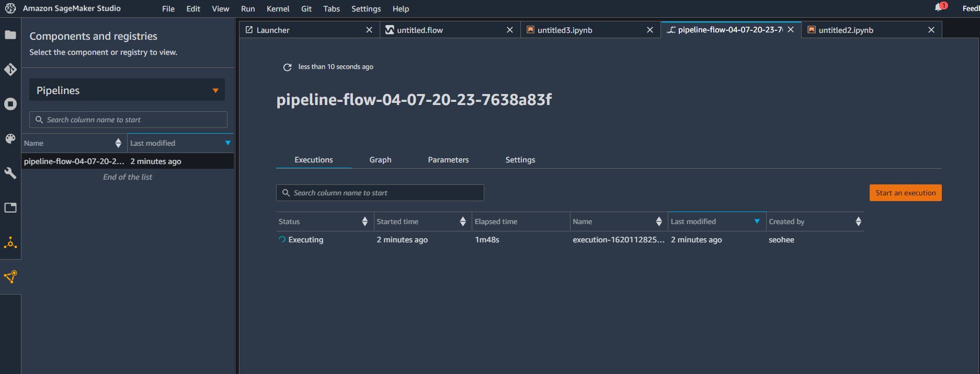Click the Executing status spinner icon
980x374 pixels.
(282, 240)
